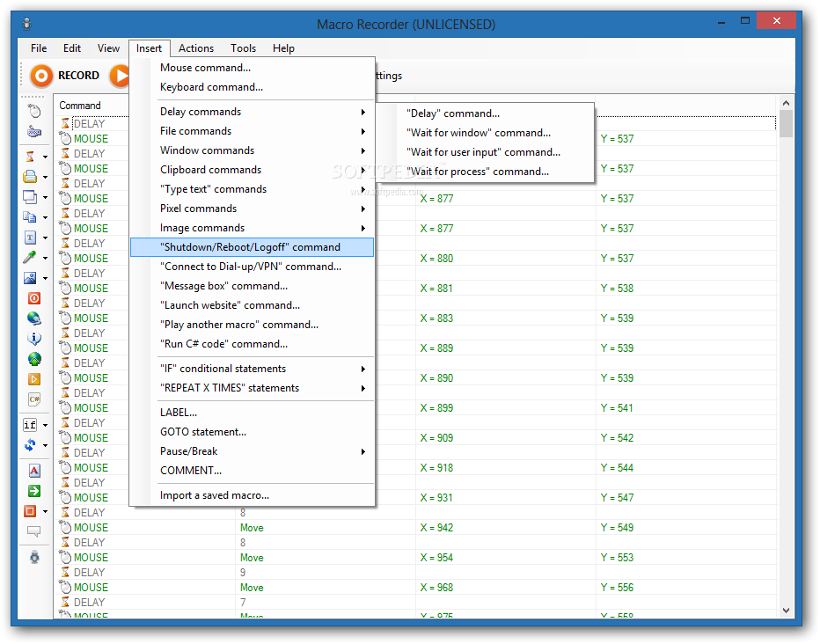Click the message box info sidebar icon

click(34, 338)
